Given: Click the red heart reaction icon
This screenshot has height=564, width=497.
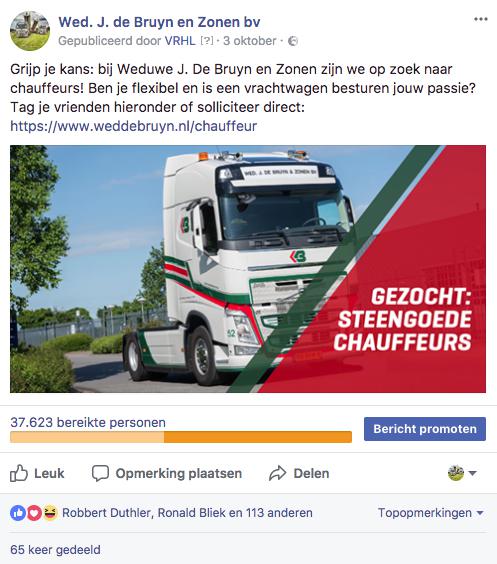Looking at the screenshot, I should tap(34, 513).
